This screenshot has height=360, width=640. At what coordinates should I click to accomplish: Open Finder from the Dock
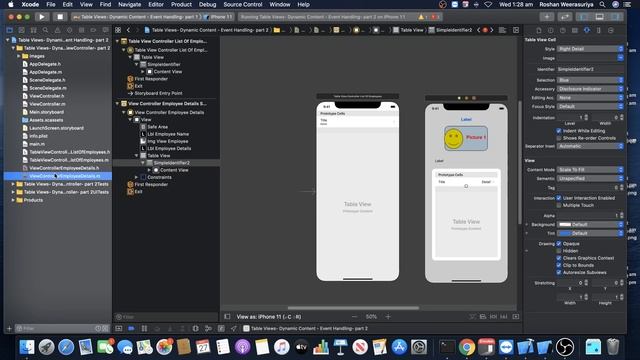point(27,347)
